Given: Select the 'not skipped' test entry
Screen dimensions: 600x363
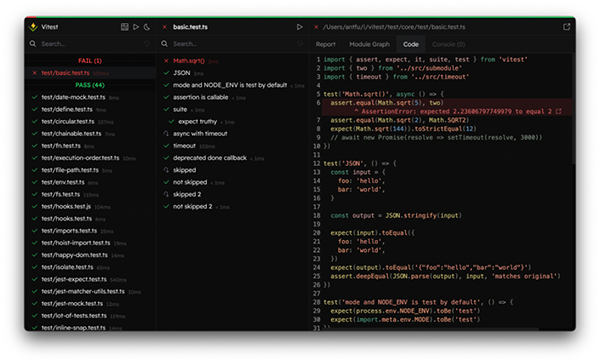Looking at the screenshot, I should pos(232,182).
